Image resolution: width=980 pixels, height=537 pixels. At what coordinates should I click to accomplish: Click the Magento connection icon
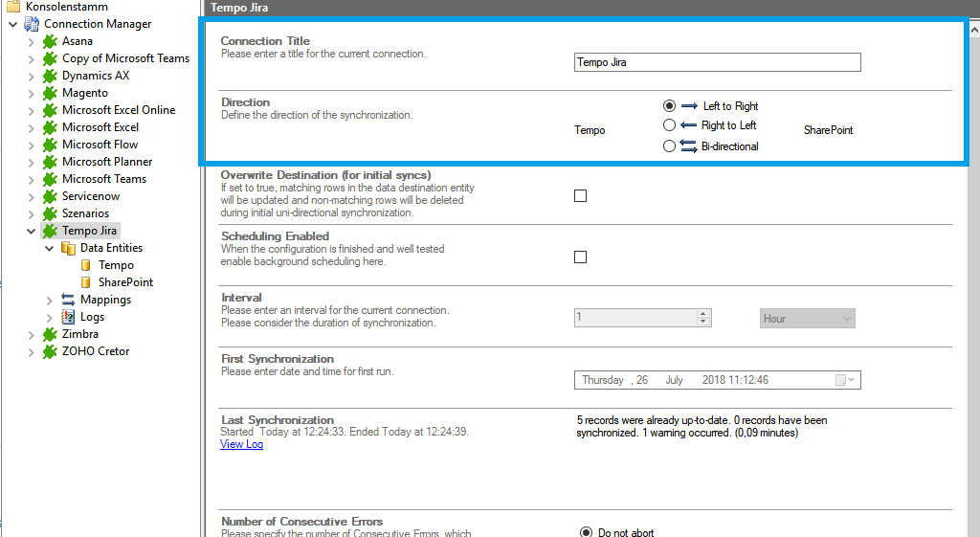click(51, 93)
